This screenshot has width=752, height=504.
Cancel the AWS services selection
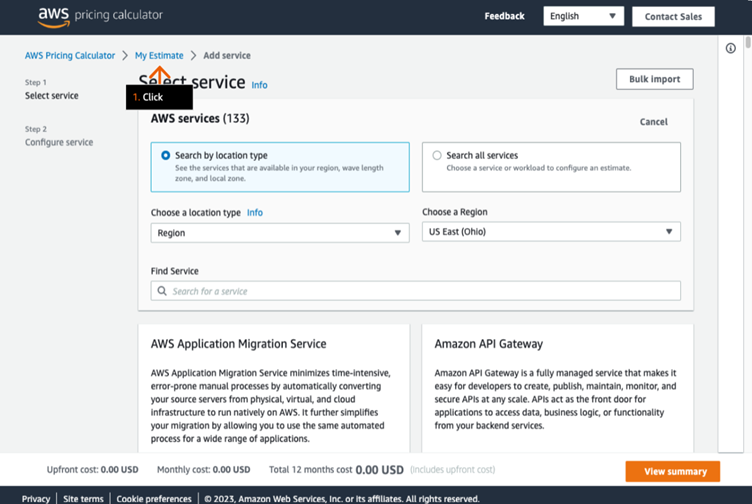coord(653,122)
